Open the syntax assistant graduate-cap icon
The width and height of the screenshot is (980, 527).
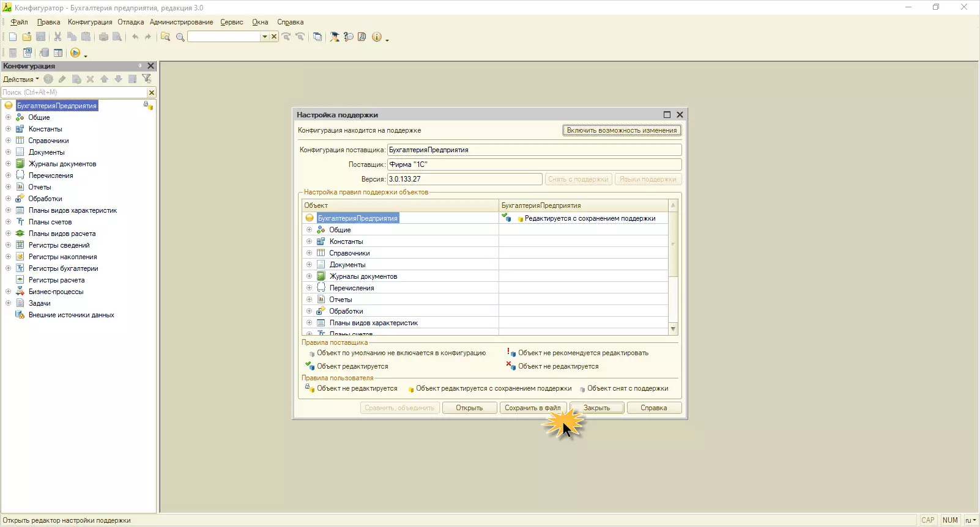coord(335,37)
